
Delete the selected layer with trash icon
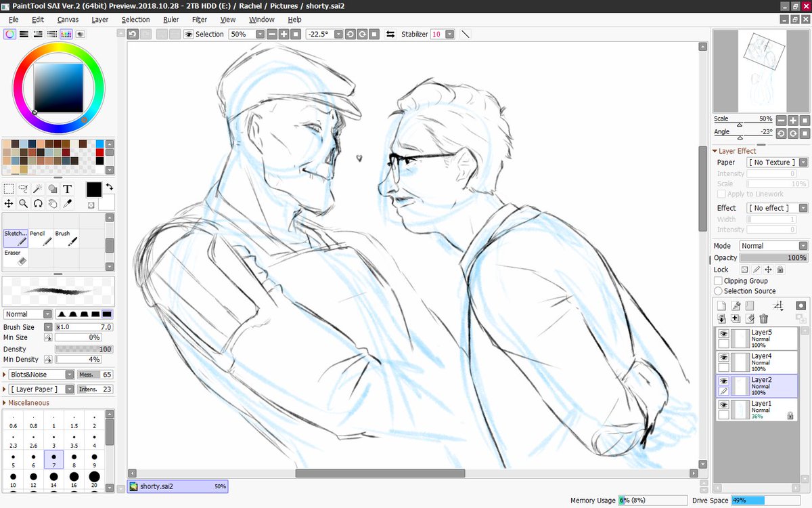coord(764,318)
